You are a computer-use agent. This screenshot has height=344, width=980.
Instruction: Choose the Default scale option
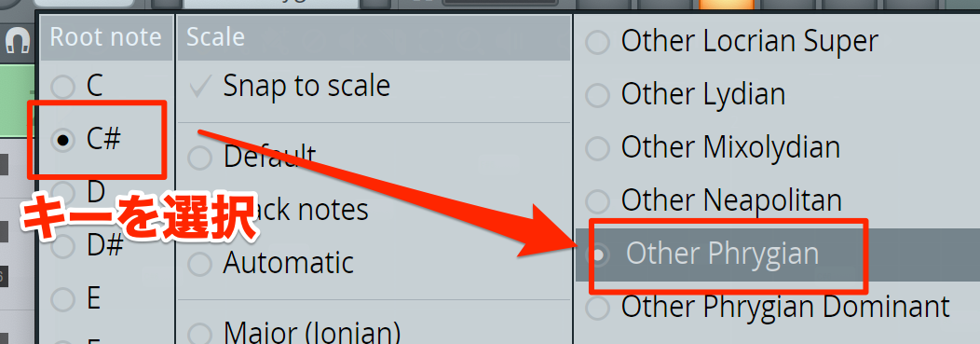[x=374, y=157]
